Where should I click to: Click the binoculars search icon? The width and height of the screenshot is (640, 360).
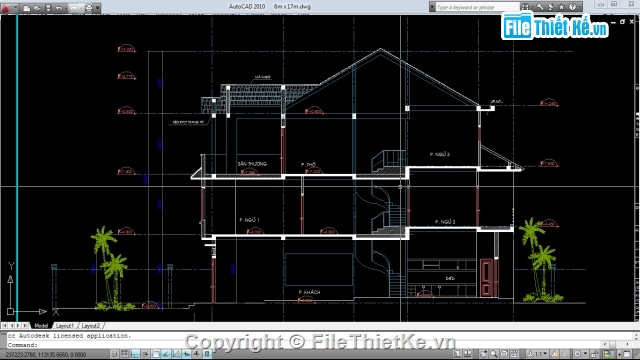(525, 7)
